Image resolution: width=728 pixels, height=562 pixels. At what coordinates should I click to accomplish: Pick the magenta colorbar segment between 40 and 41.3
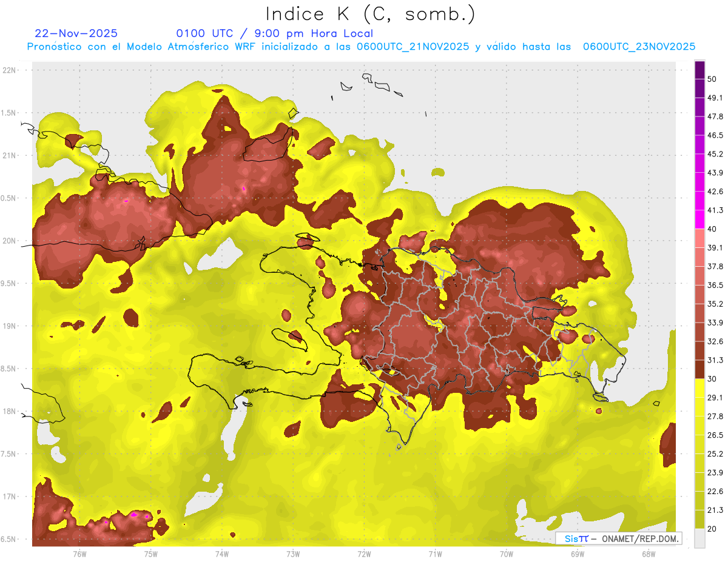(x=699, y=219)
